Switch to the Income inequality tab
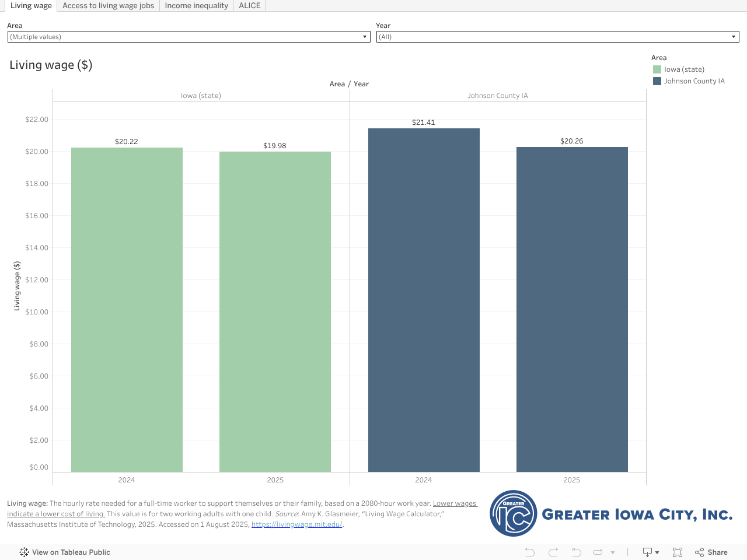Screen dimensions: 747x560 click(196, 6)
